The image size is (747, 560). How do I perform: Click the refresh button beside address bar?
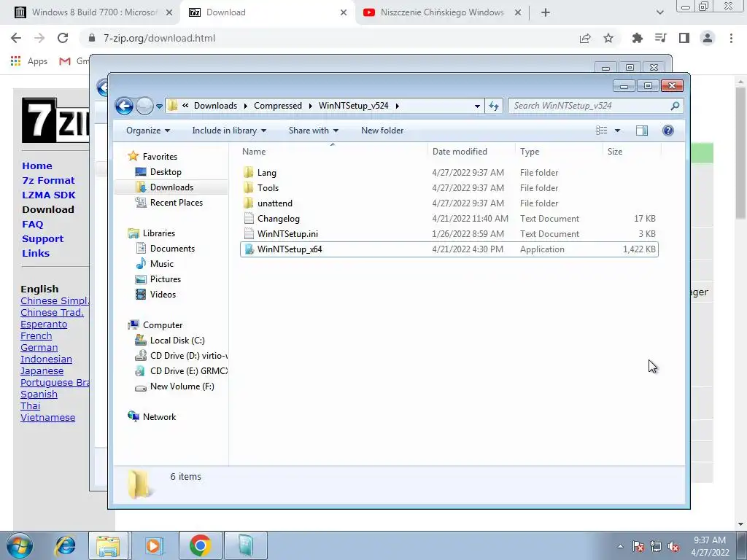(x=494, y=106)
